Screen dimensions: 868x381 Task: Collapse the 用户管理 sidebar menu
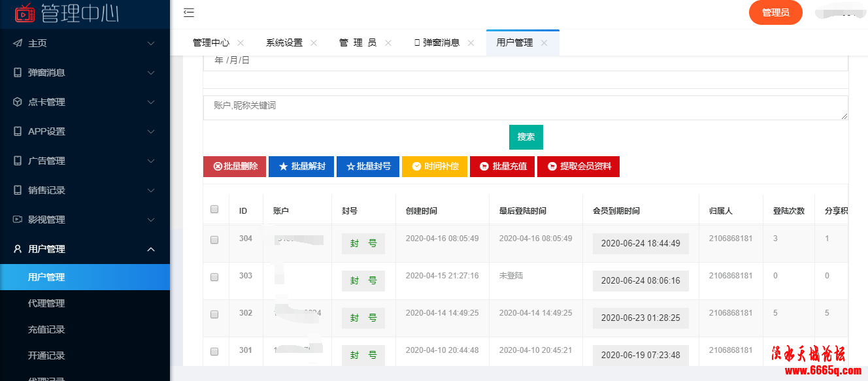(x=151, y=249)
